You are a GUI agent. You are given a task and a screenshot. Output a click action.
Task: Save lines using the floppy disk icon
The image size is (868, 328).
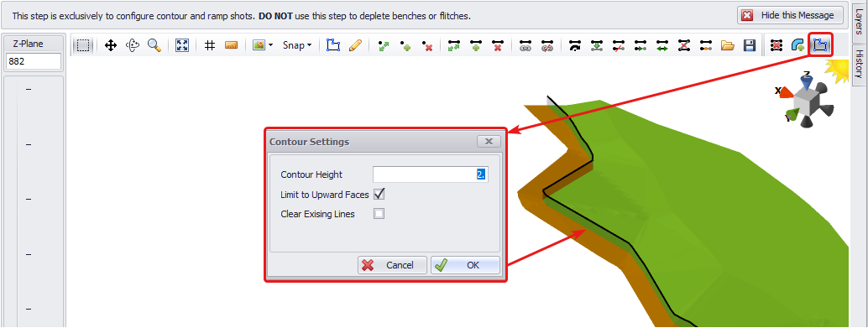[x=750, y=45]
